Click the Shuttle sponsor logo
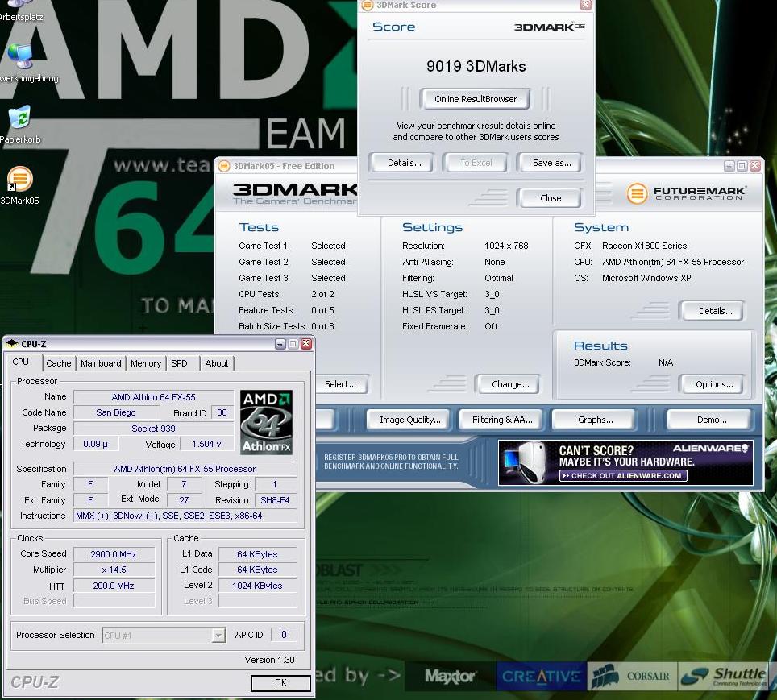The image size is (777, 700). tap(723, 676)
